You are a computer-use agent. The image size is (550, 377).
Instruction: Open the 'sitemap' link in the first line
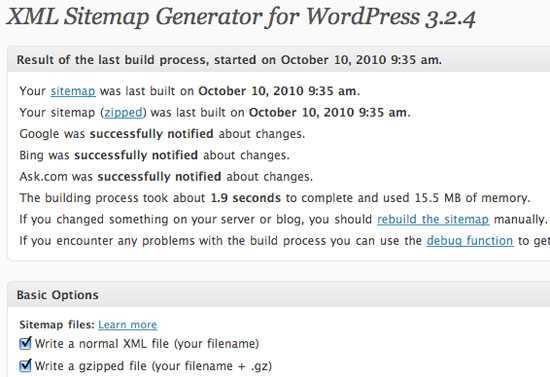point(73,91)
